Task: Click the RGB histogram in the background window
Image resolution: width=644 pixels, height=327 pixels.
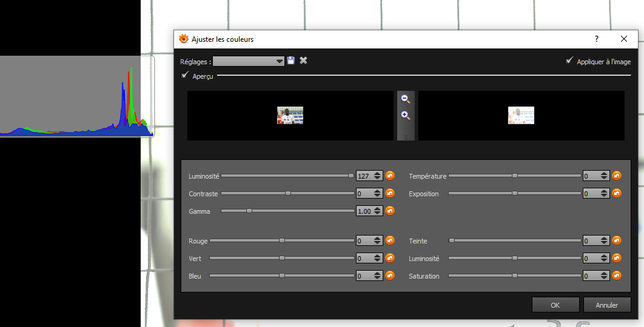Action: 76,96
